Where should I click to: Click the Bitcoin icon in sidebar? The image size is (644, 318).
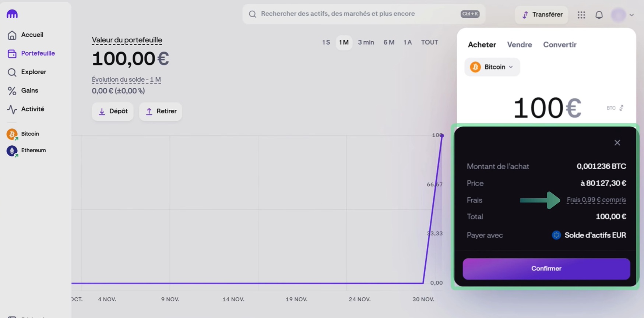point(12,134)
